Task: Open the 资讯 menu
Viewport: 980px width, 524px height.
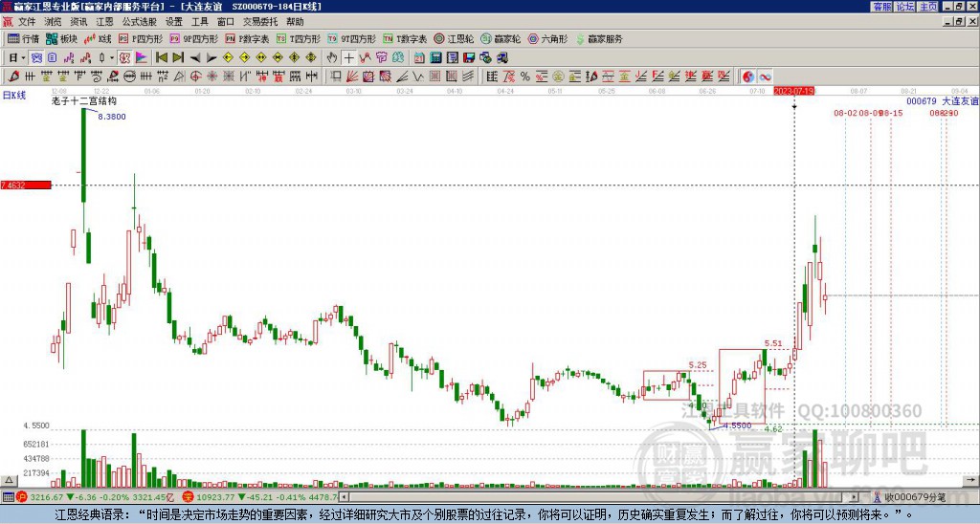Action: click(x=78, y=22)
